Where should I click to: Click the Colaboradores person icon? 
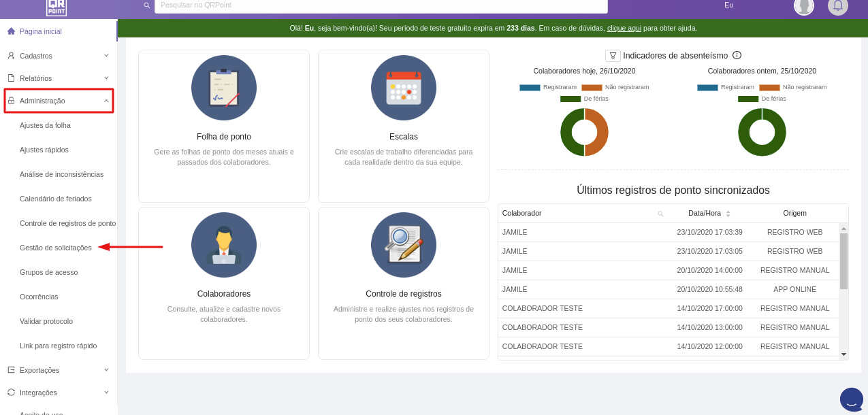[224, 245]
